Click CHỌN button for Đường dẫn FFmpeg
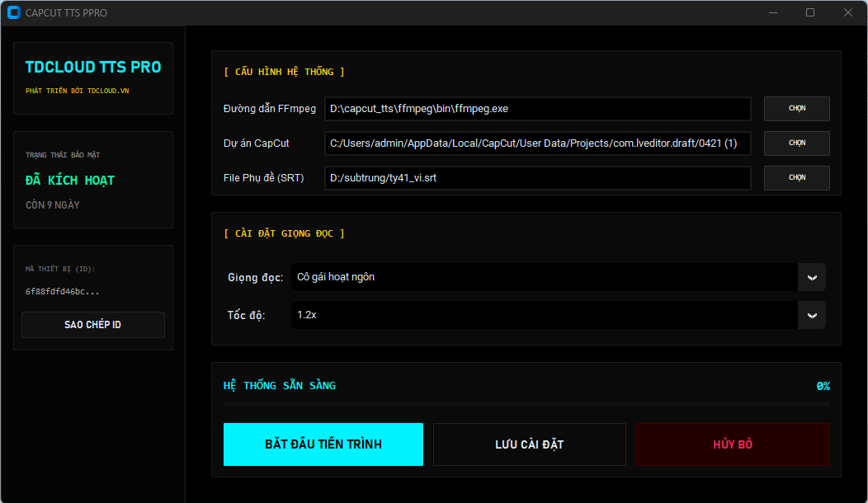The image size is (868, 503). (x=796, y=109)
